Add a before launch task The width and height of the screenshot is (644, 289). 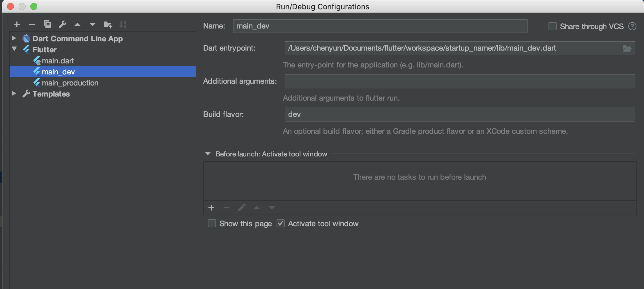pos(211,208)
